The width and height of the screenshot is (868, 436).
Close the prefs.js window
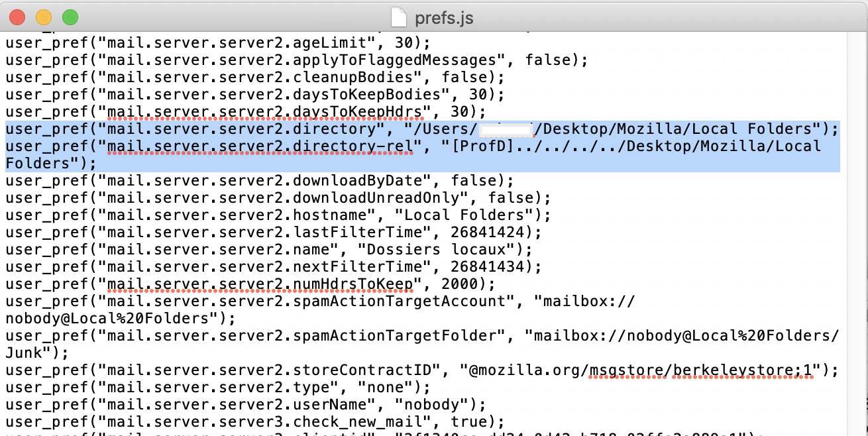point(17,17)
